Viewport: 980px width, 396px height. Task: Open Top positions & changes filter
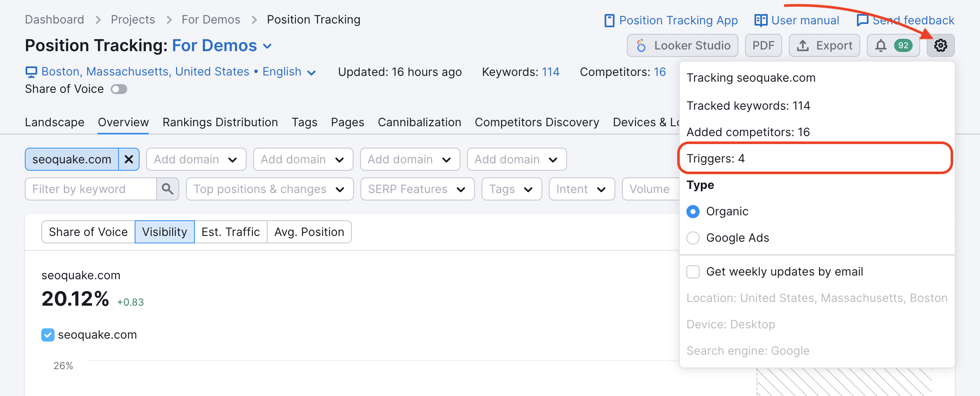pos(270,189)
